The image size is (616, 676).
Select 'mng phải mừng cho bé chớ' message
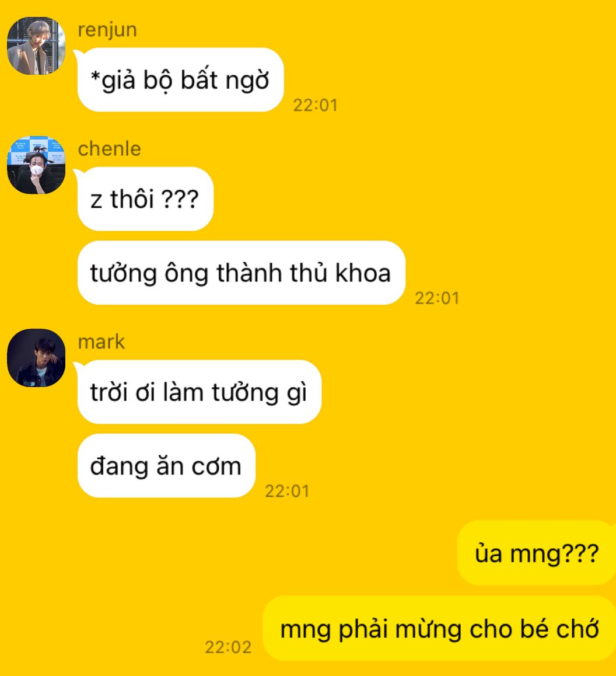click(439, 629)
